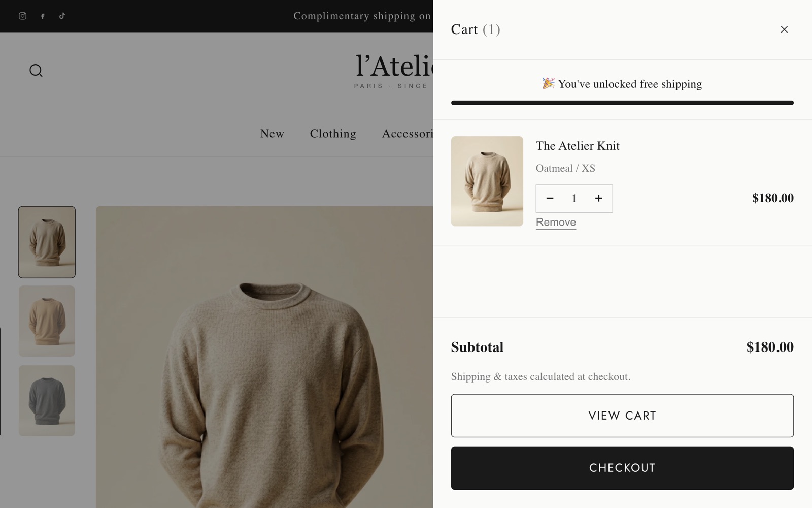Remove The Atelier Knit from cart
812x508 pixels.
(556, 223)
